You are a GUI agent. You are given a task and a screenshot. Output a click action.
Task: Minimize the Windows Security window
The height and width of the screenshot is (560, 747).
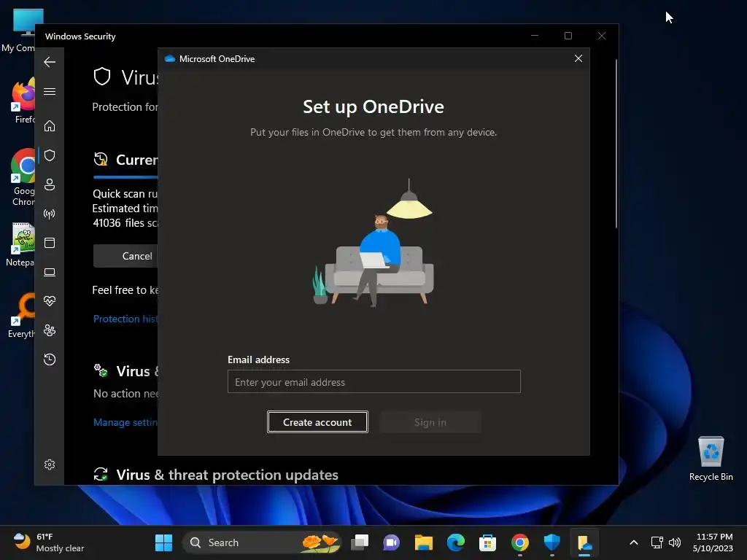535,36
